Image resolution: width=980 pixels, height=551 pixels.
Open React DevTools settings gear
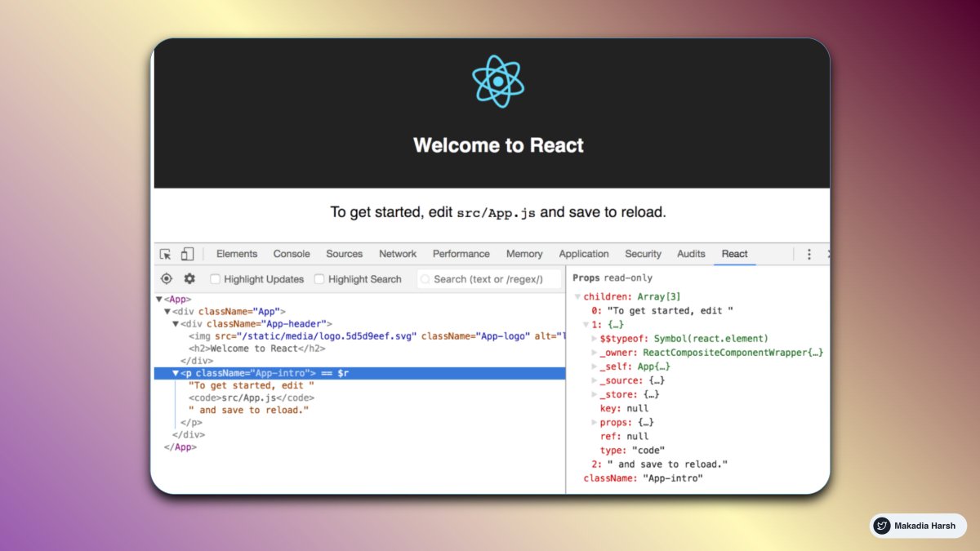point(189,278)
